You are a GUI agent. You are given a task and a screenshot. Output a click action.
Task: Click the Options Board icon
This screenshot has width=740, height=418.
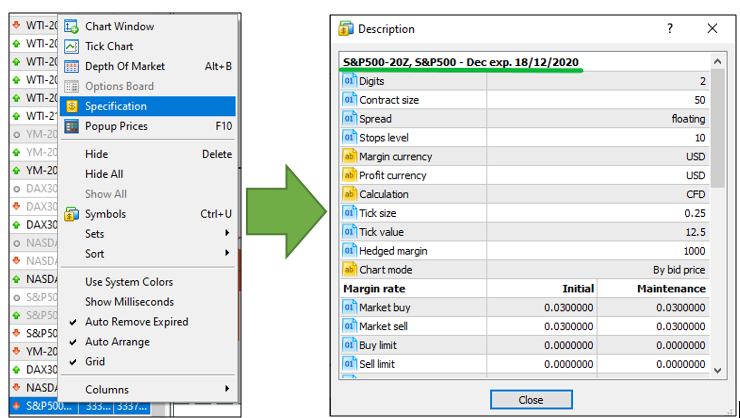click(x=71, y=86)
